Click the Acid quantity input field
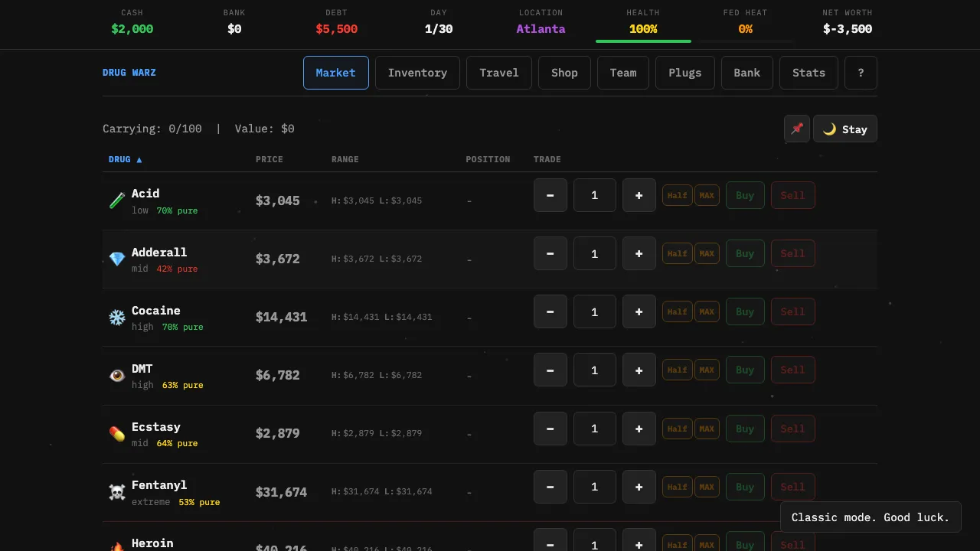The image size is (980, 551). tap(595, 195)
